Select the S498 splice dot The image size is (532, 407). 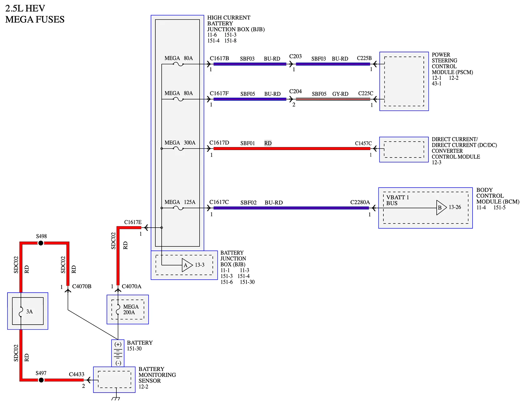[41, 243]
